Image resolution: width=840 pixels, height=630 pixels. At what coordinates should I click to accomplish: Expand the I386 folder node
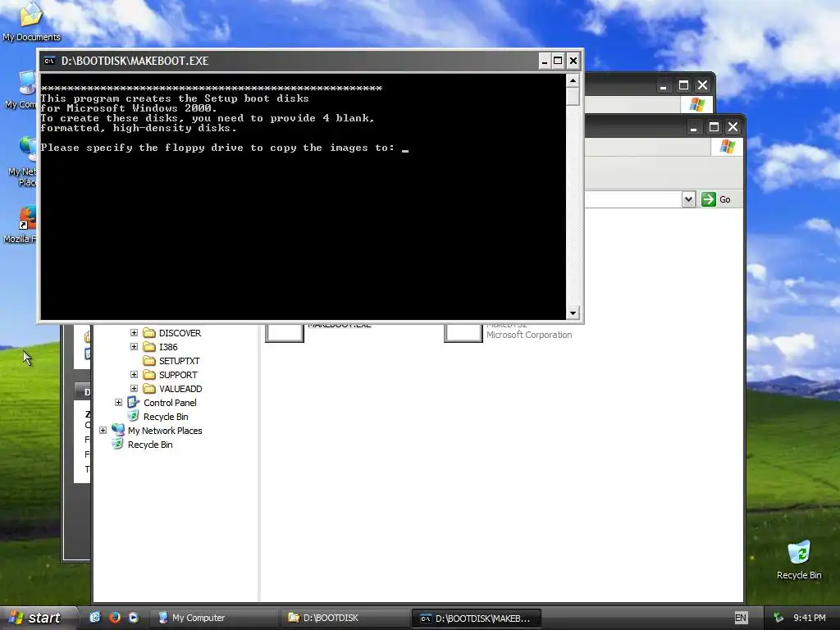pyautogui.click(x=134, y=347)
